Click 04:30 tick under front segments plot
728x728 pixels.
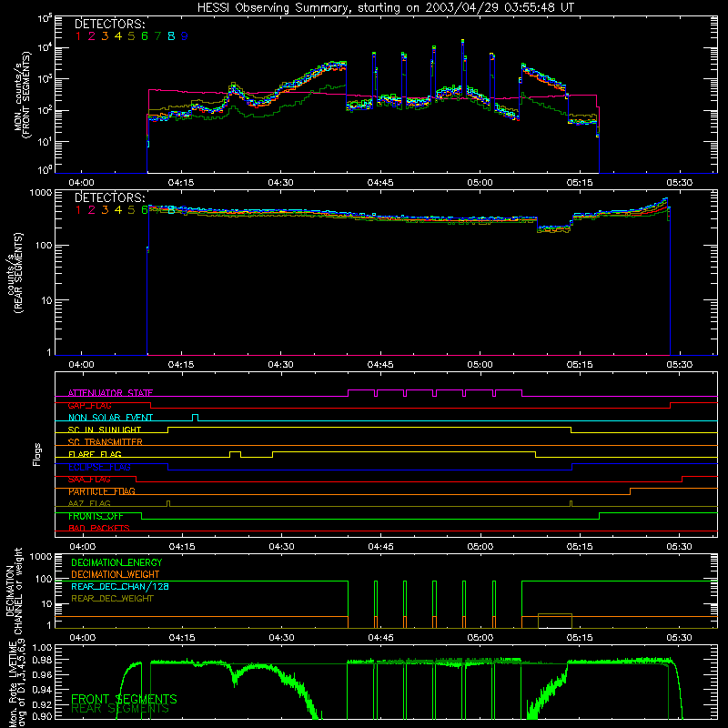[x=280, y=183]
